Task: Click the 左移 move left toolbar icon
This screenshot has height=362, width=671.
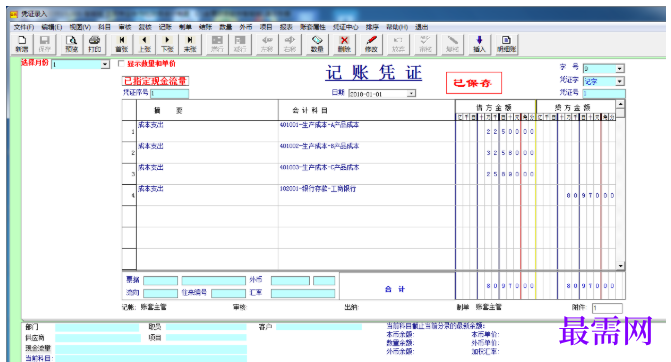Action: click(267, 44)
